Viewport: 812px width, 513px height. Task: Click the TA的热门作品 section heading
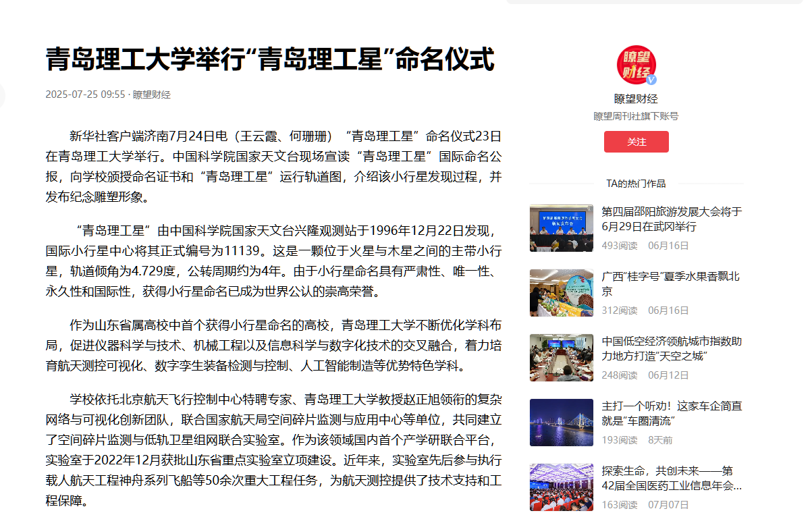pos(636,184)
